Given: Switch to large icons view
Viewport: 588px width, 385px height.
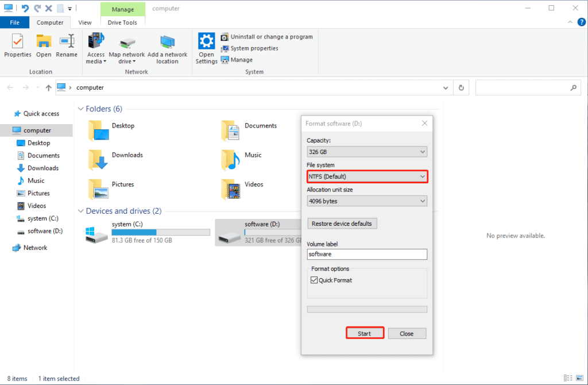Looking at the screenshot, I should click(x=580, y=378).
